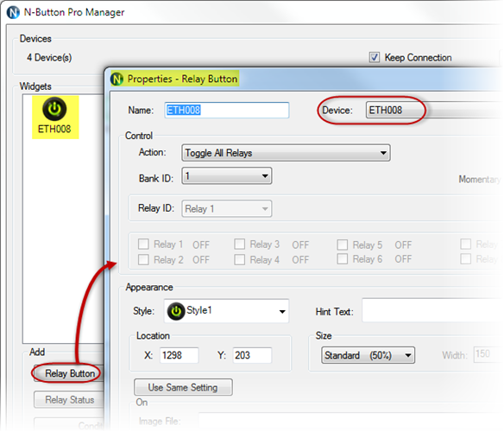The width and height of the screenshot is (504, 432).
Task: Click the Name field containing ETH008
Action: click(x=227, y=110)
